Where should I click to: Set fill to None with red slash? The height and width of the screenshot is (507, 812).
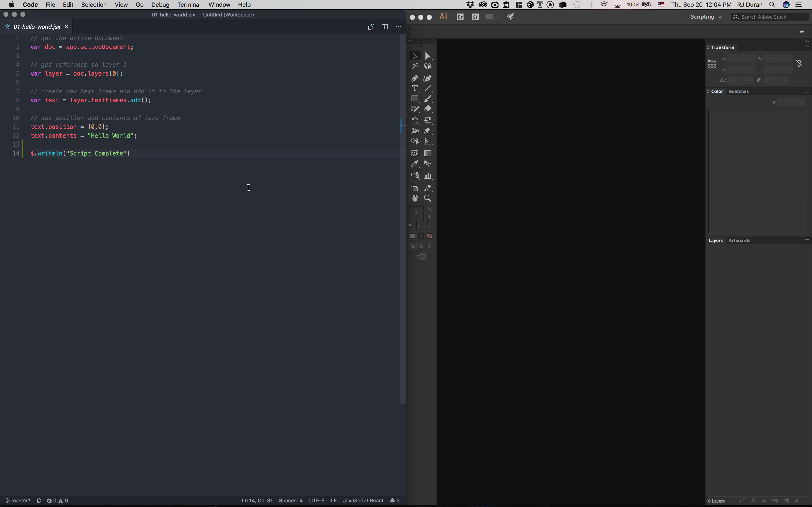[429, 236]
